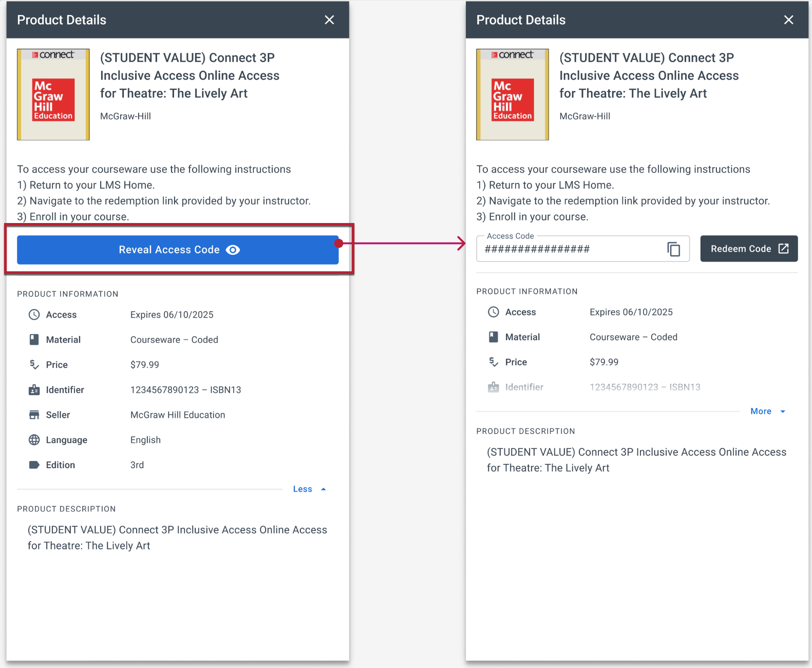Click the left panel product description paragraph
This screenshot has height=668, width=812.
(x=177, y=537)
